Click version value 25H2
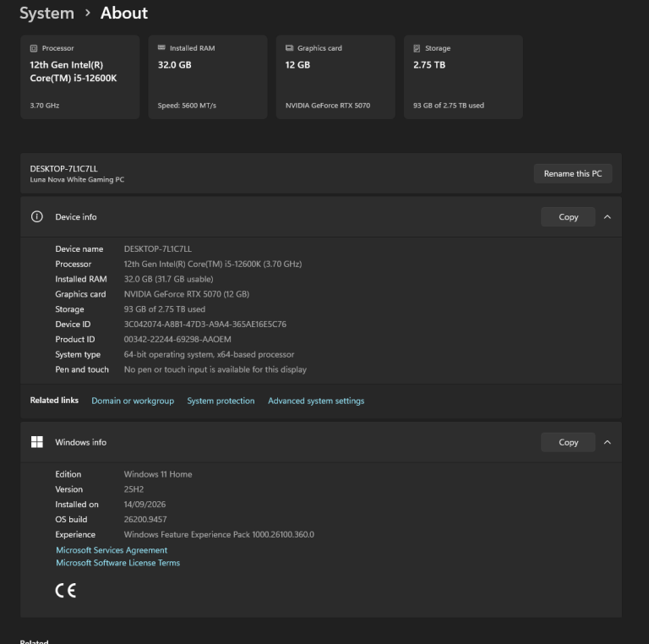Viewport: 649px width, 644px height. tap(134, 489)
